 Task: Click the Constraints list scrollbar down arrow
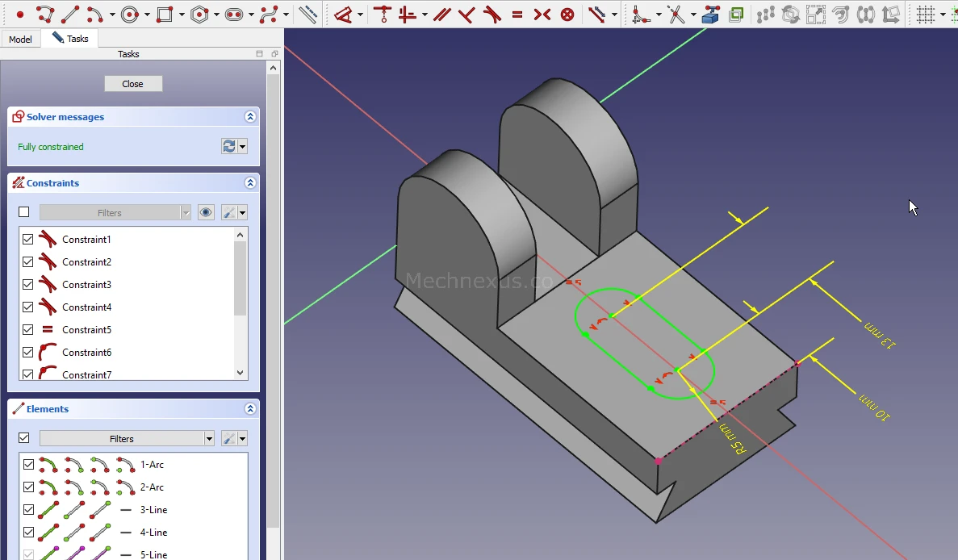(x=240, y=373)
